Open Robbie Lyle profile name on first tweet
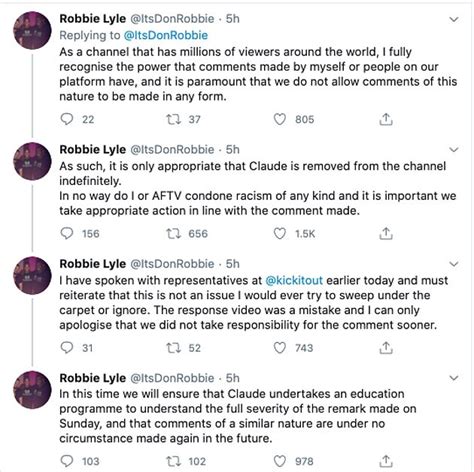This screenshot has height=472, width=474. [x=93, y=19]
